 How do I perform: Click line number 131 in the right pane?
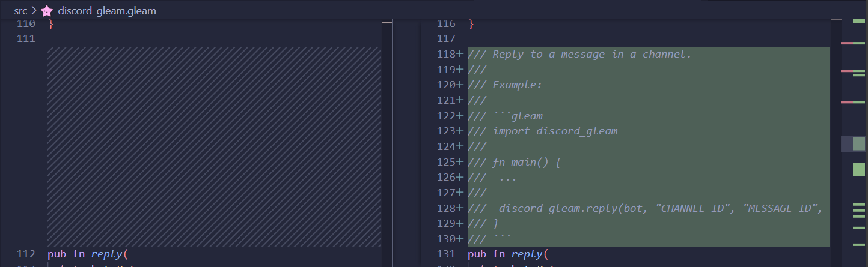[x=447, y=254]
